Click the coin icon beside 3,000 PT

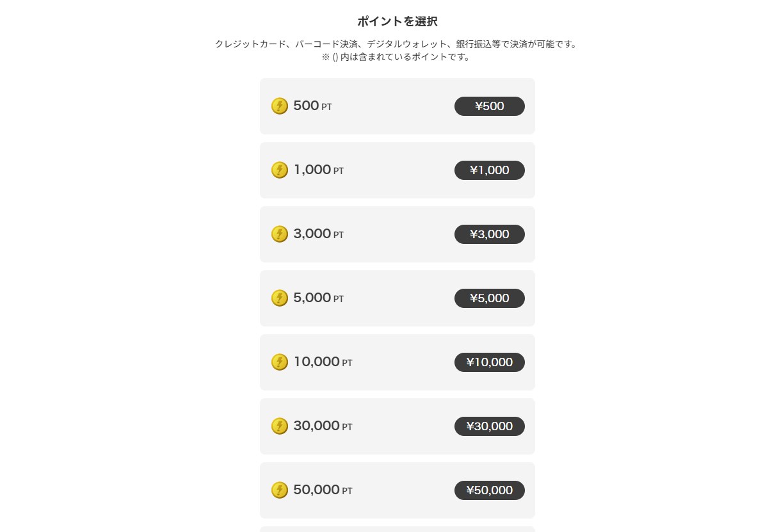click(280, 234)
